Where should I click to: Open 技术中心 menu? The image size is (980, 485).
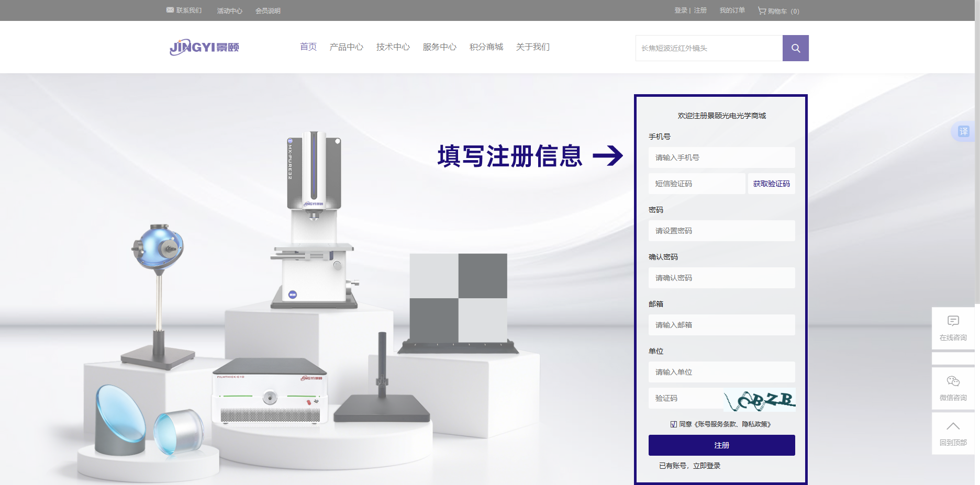coord(393,47)
